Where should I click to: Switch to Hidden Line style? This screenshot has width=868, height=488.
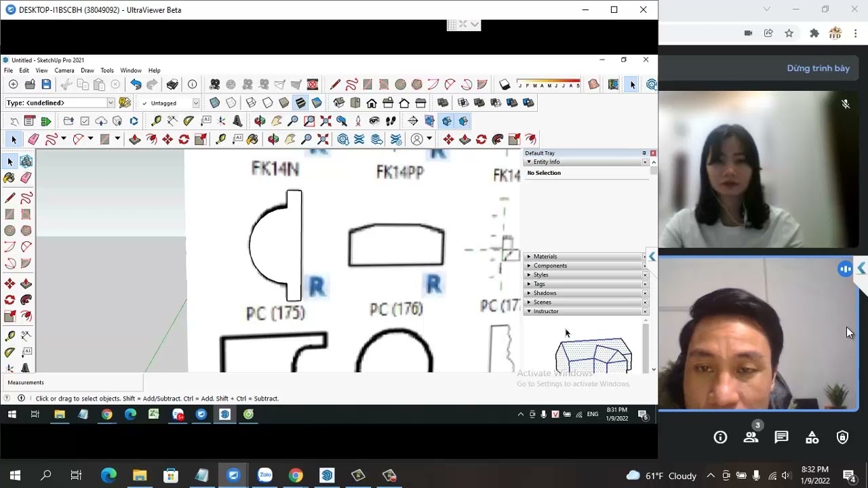pyautogui.click(x=267, y=103)
